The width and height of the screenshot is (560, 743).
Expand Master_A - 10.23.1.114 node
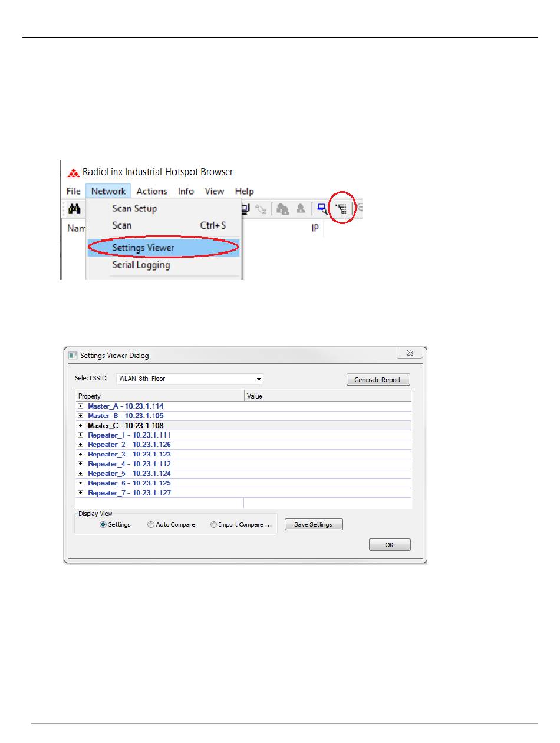81,406
